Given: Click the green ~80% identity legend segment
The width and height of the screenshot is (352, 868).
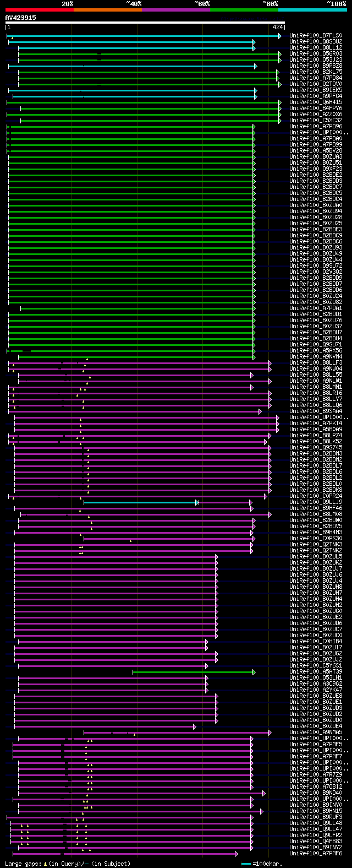Looking at the screenshot, I should (244, 10).
